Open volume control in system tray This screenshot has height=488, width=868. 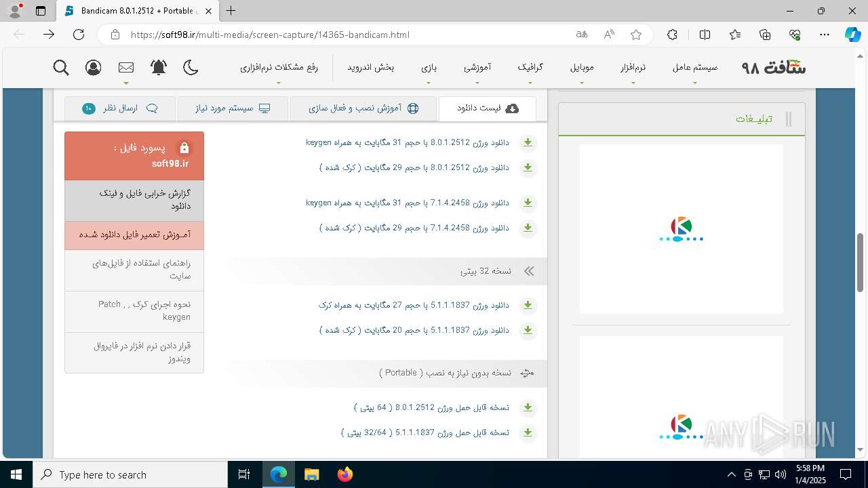tap(780, 474)
